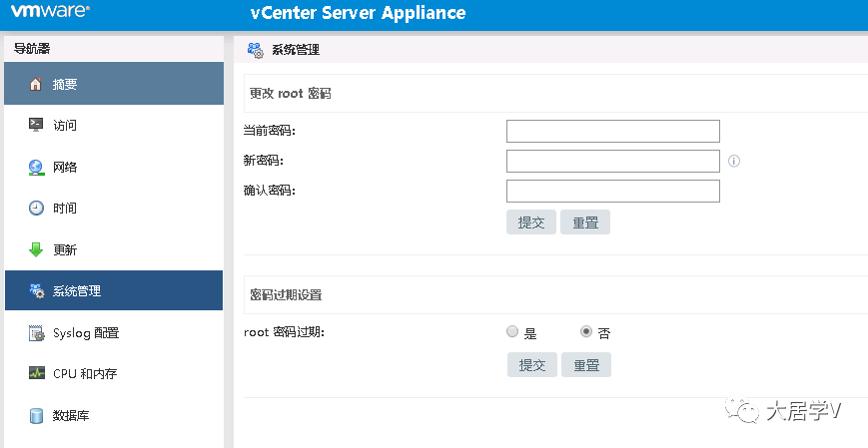Image resolution: width=868 pixels, height=448 pixels.
Task: Select 否 for root 密码过期
Action: (x=585, y=331)
